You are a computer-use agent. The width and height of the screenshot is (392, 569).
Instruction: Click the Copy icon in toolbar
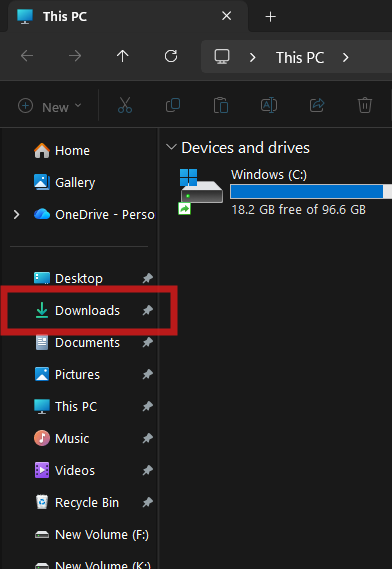(x=173, y=105)
